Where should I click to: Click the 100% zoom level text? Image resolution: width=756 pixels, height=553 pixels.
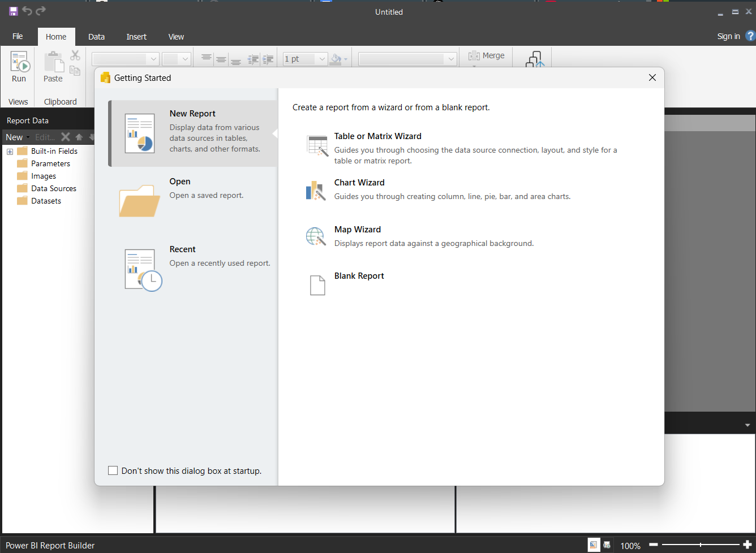click(x=630, y=546)
